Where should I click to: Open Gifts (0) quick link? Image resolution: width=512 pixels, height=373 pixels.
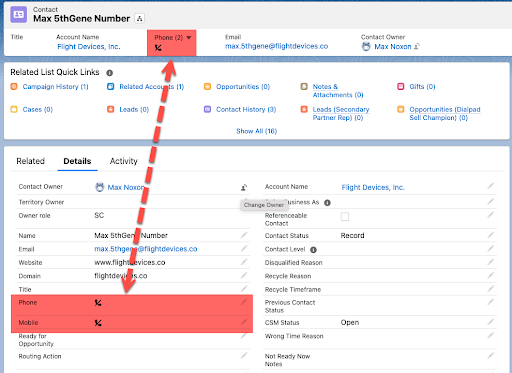(x=422, y=87)
